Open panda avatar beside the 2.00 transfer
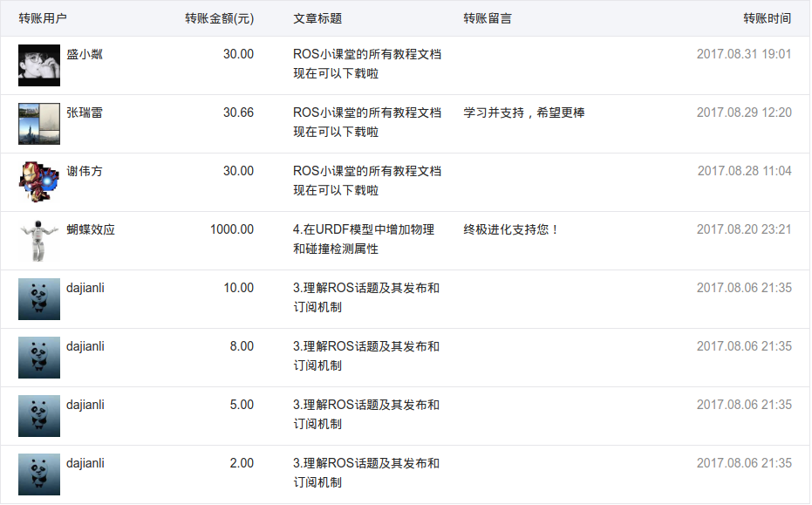 39,475
